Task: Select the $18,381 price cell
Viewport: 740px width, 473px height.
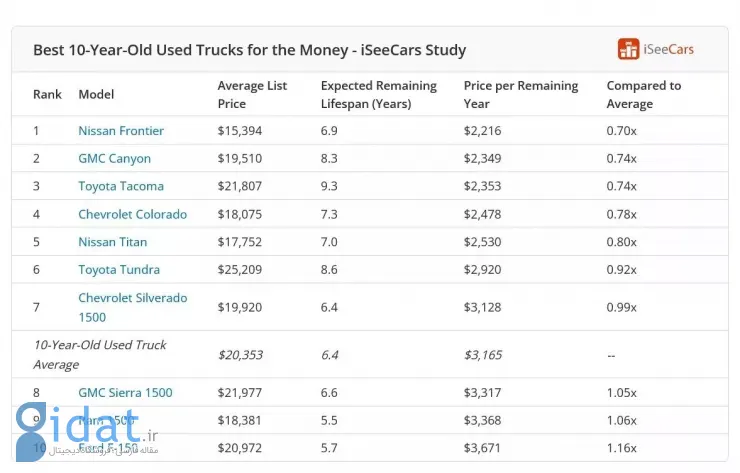Action: click(239, 420)
